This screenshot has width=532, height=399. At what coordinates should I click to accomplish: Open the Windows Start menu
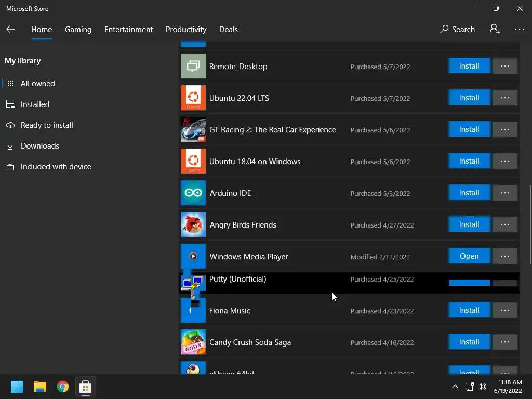point(17,387)
